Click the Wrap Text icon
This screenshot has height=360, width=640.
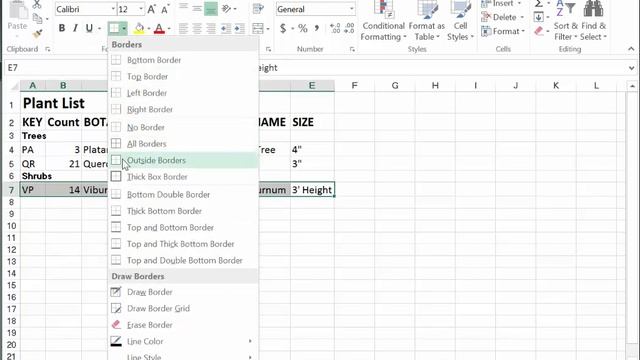pos(258,9)
